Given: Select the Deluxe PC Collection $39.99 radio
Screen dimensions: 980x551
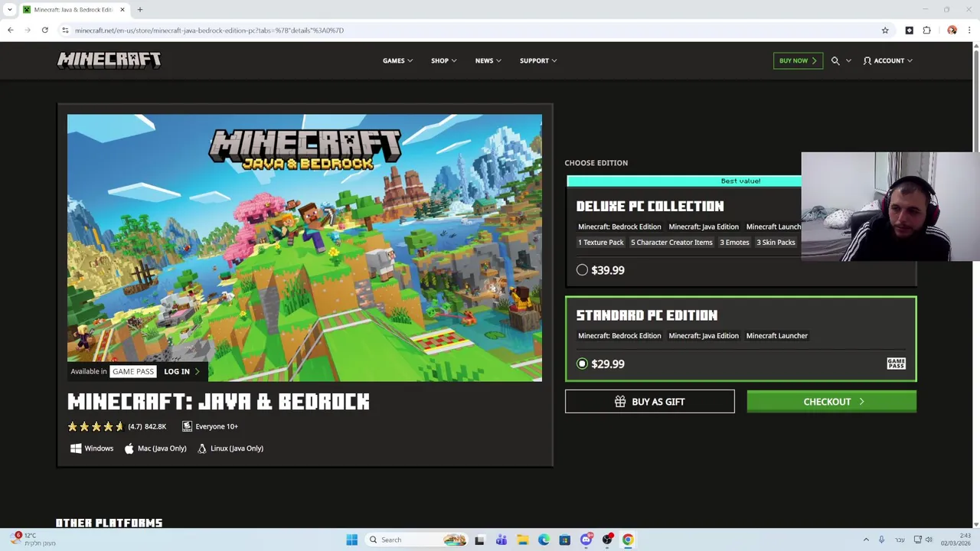Looking at the screenshot, I should coord(582,270).
